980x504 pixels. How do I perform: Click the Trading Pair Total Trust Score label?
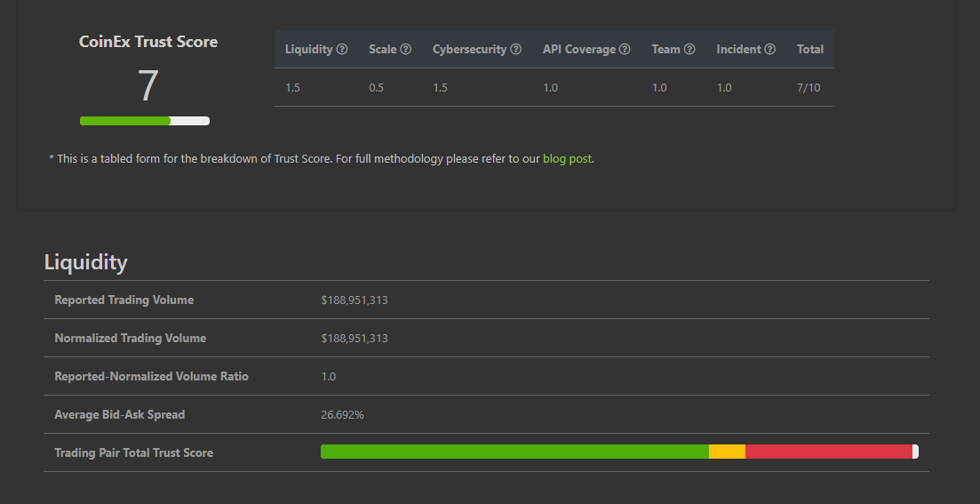tap(134, 452)
